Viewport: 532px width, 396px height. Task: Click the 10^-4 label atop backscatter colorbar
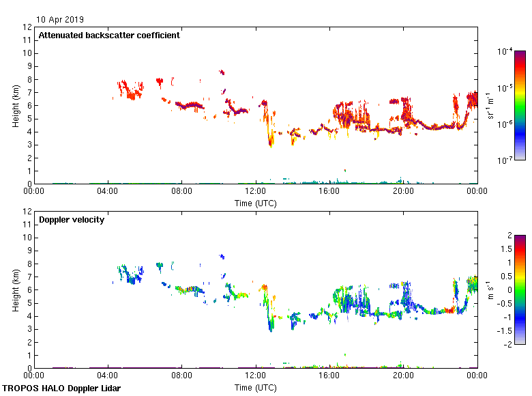click(504, 51)
